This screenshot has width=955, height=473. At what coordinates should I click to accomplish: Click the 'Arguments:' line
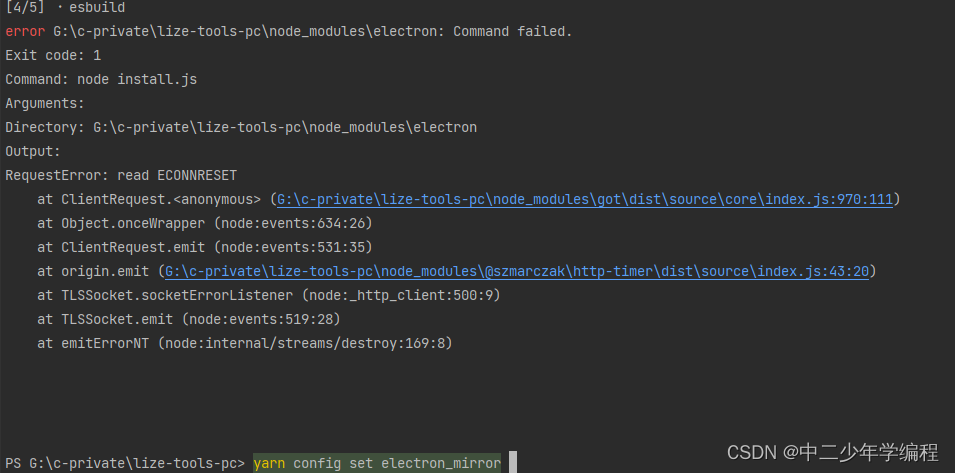(45, 103)
